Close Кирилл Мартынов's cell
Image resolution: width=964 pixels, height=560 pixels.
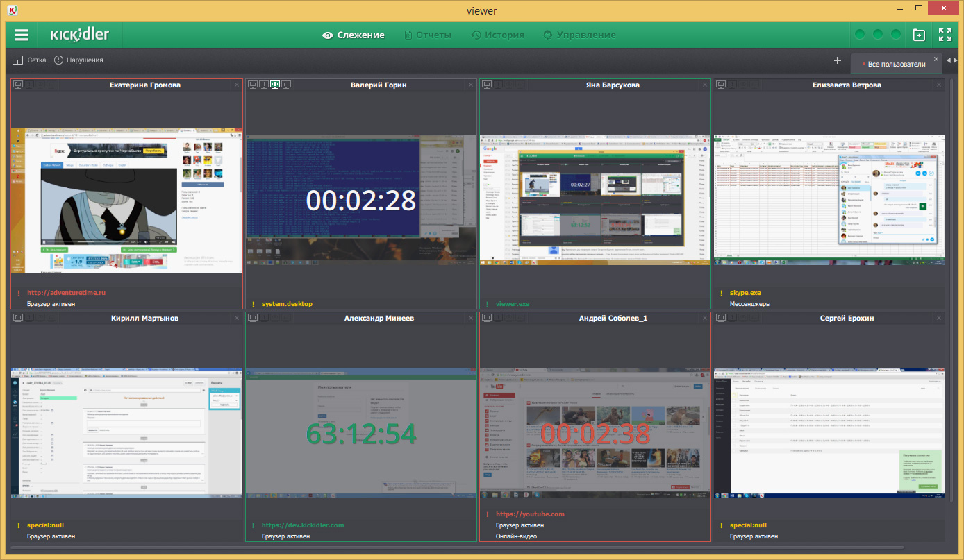click(x=237, y=318)
